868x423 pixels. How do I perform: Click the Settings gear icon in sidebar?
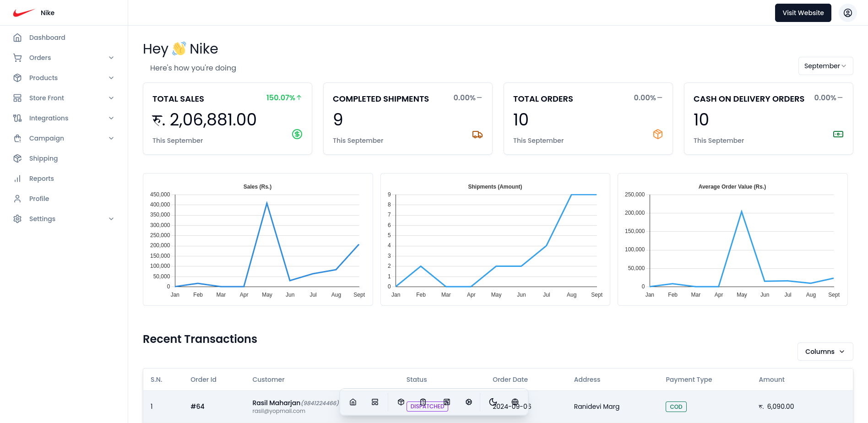click(x=17, y=219)
